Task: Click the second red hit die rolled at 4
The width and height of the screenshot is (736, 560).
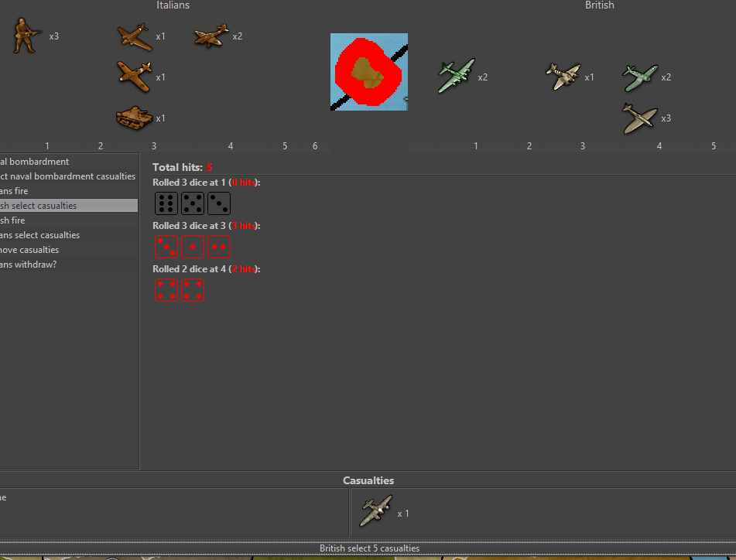Action: click(x=192, y=289)
